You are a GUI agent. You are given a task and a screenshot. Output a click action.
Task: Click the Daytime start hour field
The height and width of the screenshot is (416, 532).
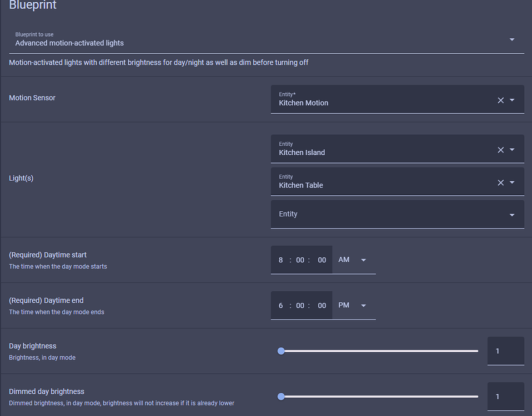tap(281, 260)
